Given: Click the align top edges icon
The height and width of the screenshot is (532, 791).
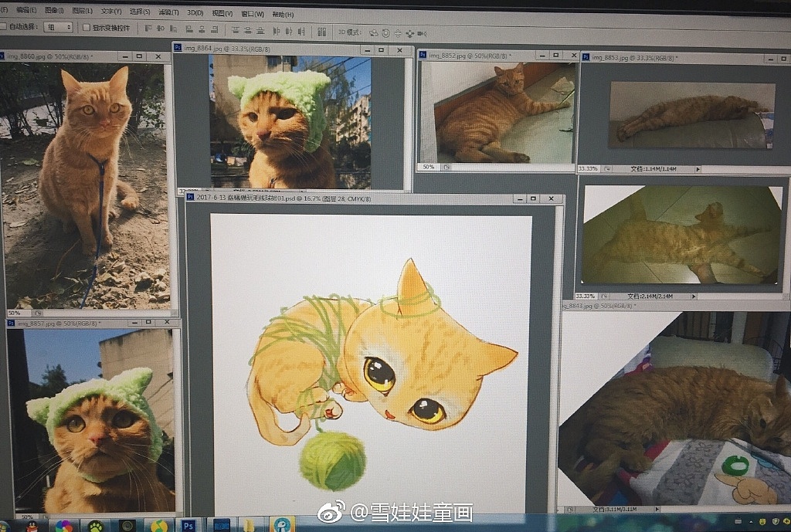Looking at the screenshot, I should coord(148,29).
